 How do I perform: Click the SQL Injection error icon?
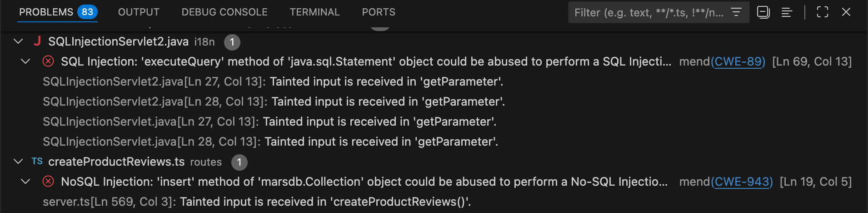click(48, 61)
